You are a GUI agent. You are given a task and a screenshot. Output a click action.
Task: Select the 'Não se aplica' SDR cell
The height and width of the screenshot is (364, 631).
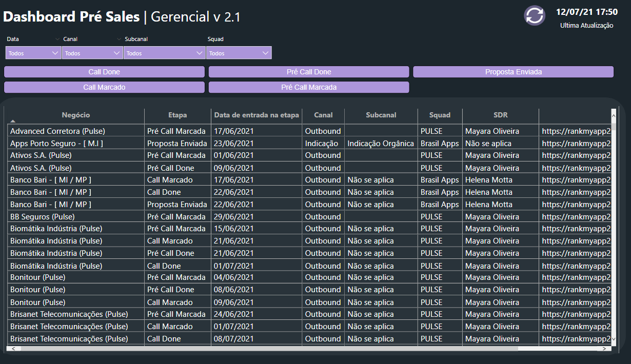[x=488, y=144]
